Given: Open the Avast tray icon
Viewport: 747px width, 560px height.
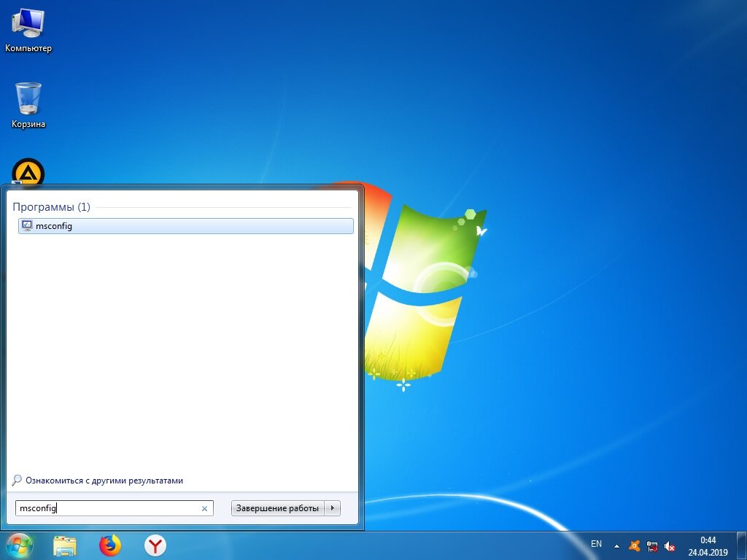Looking at the screenshot, I should (x=634, y=545).
